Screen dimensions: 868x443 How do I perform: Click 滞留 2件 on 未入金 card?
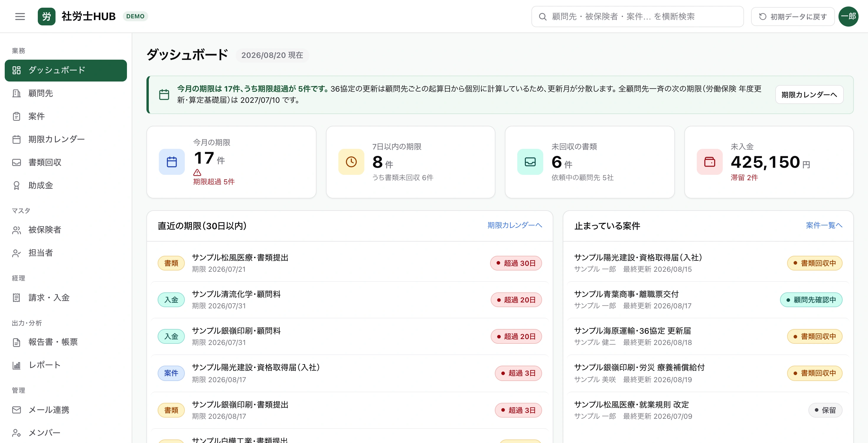pos(744,177)
